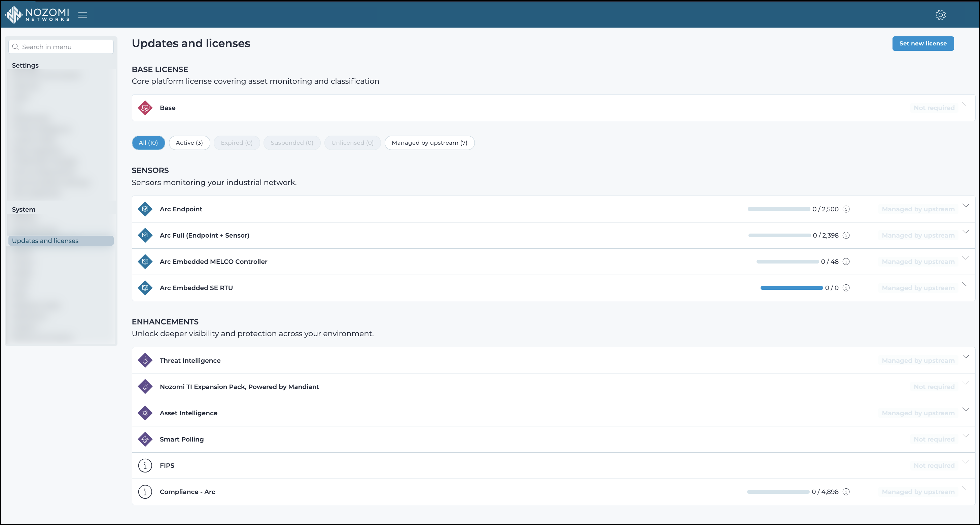
Task: Click the FIPS row label
Action: point(167,465)
